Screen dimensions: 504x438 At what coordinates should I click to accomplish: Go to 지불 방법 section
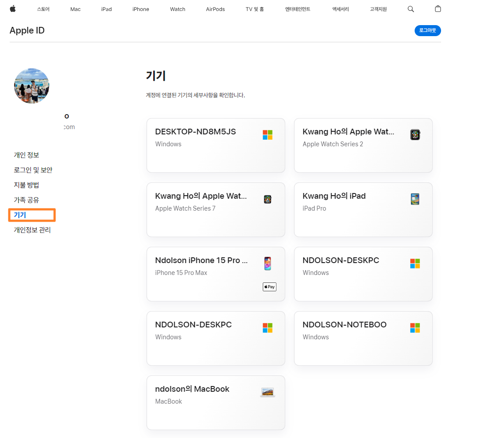(x=26, y=185)
